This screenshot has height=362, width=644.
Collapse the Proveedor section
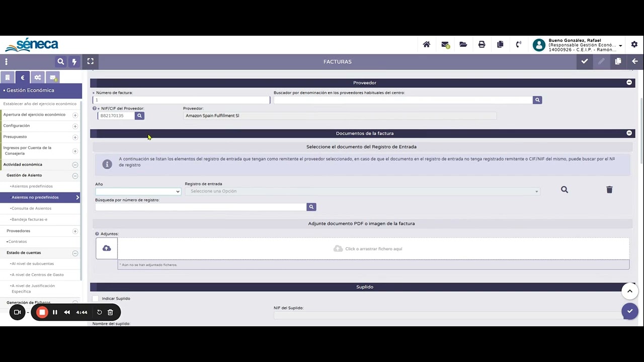[x=629, y=82]
